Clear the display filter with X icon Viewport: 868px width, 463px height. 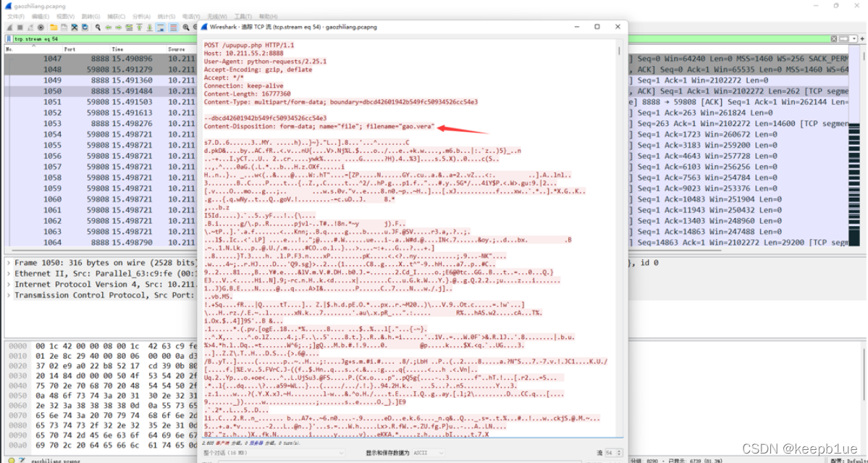pos(834,39)
